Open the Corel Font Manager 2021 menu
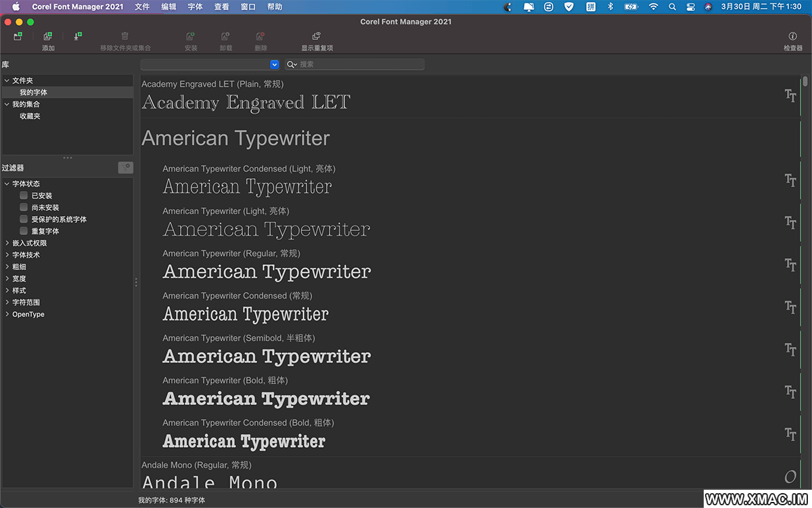812x508 pixels. click(78, 6)
